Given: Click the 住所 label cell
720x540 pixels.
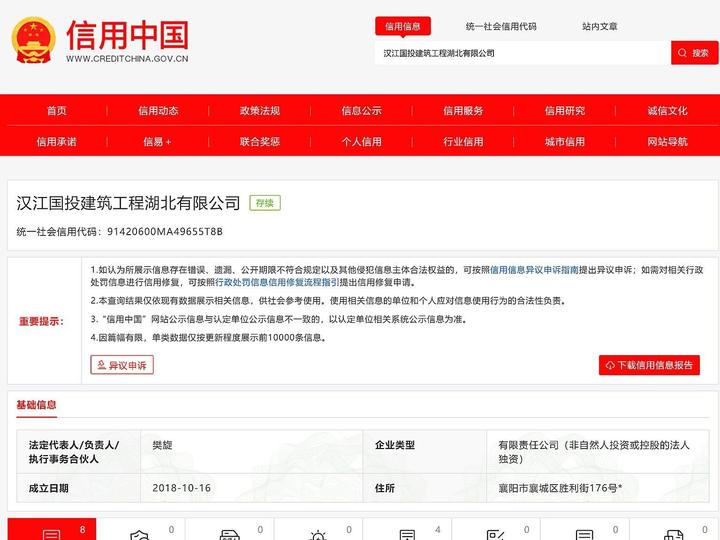Looking at the screenshot, I should [x=425, y=488].
